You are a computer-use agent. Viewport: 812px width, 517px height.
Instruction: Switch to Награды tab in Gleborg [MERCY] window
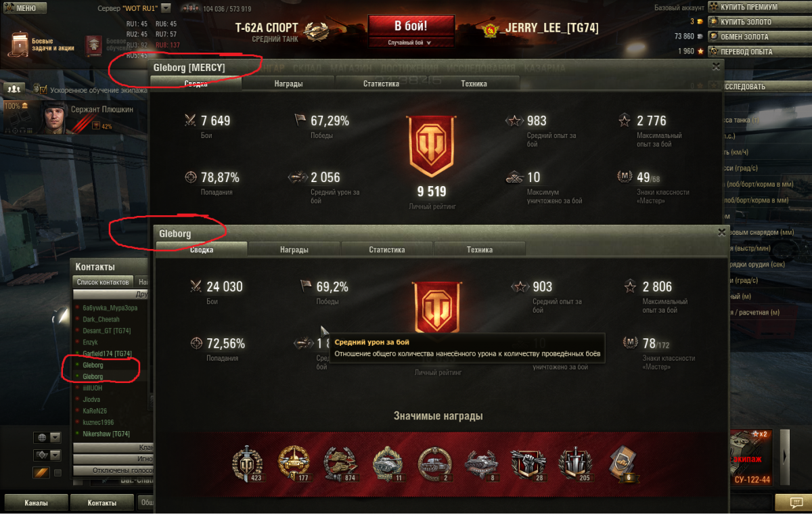(x=288, y=84)
